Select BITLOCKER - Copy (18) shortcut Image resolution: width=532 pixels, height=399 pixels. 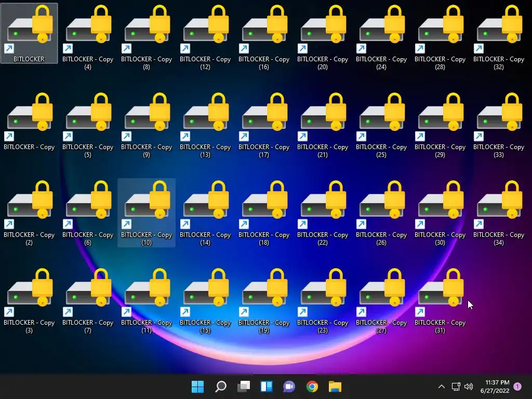[x=264, y=212]
